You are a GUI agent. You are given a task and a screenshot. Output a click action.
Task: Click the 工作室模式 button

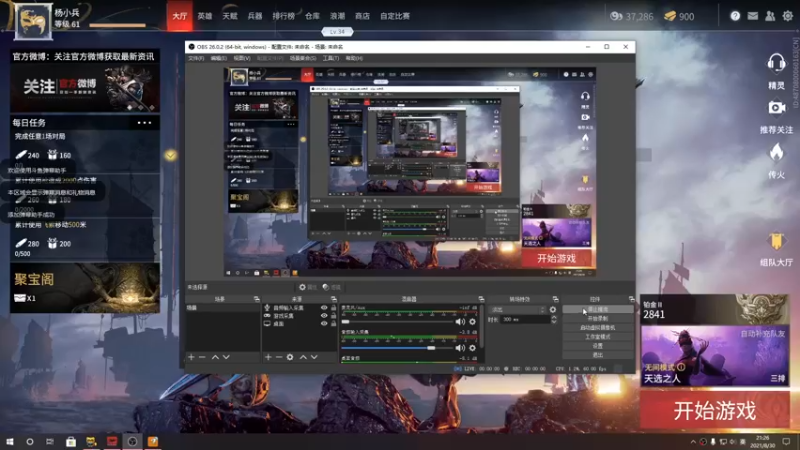point(598,337)
